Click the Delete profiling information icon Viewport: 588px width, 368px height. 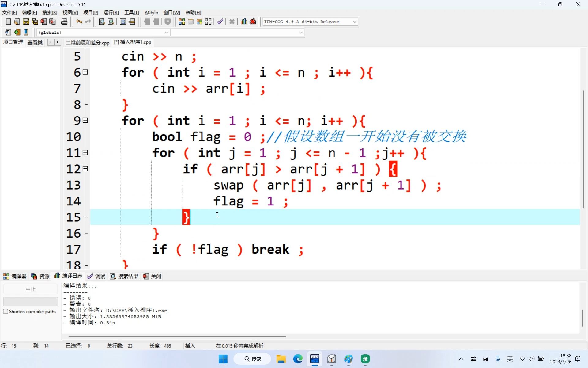(253, 22)
